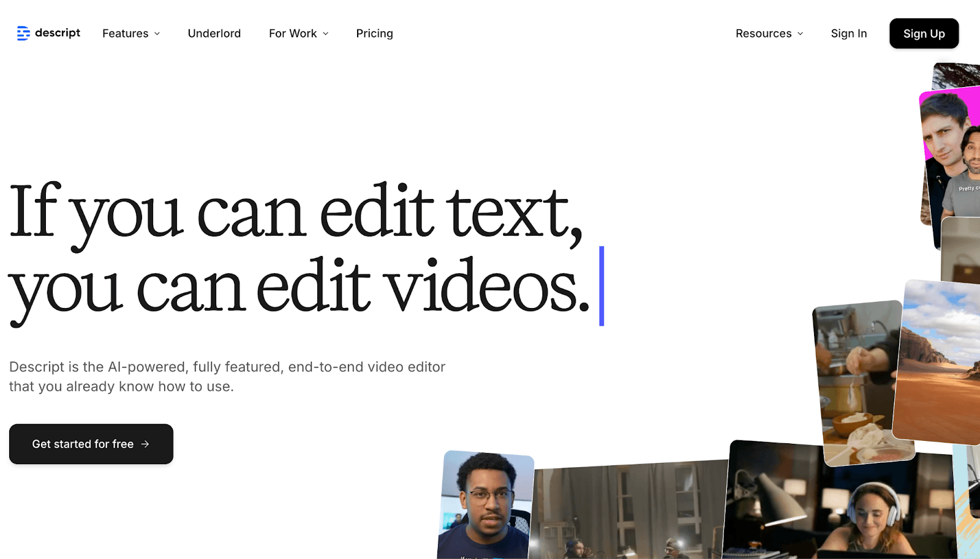
Task: Open the man with glasses video thumbnail
Action: (486, 505)
